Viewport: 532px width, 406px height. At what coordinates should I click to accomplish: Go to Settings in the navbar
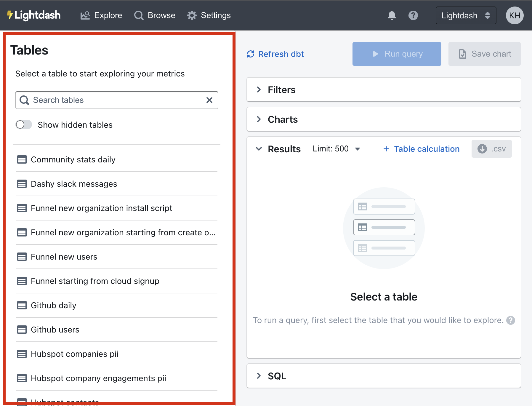tap(209, 15)
